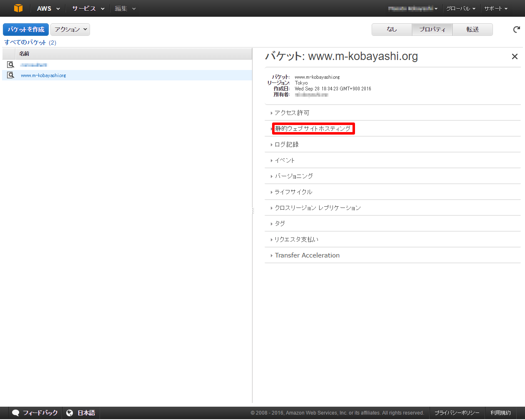This screenshot has width=525, height=420.
Task: Click the 名前 column header
Action: tap(133, 53)
